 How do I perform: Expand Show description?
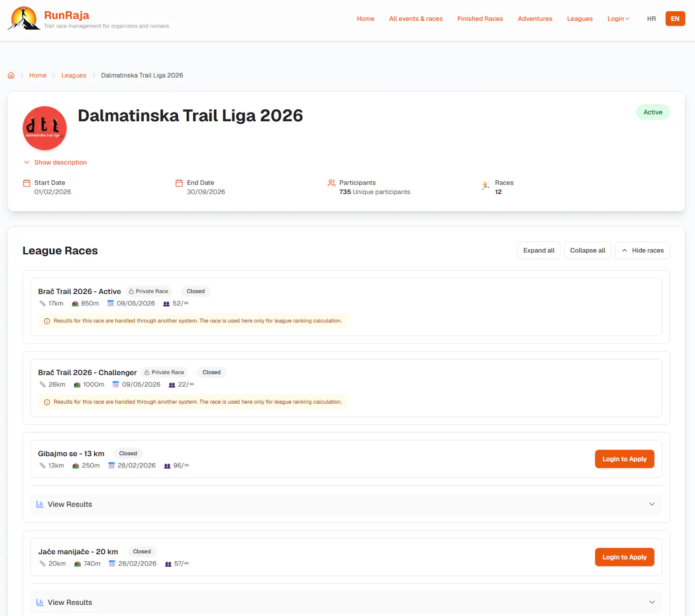pyautogui.click(x=55, y=162)
